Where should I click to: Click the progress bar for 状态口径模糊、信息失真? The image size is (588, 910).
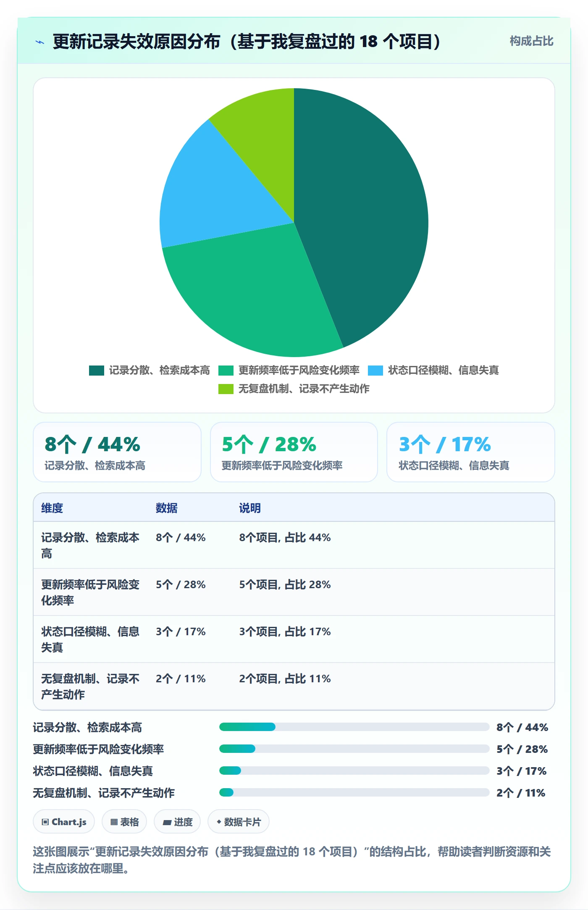tap(354, 771)
